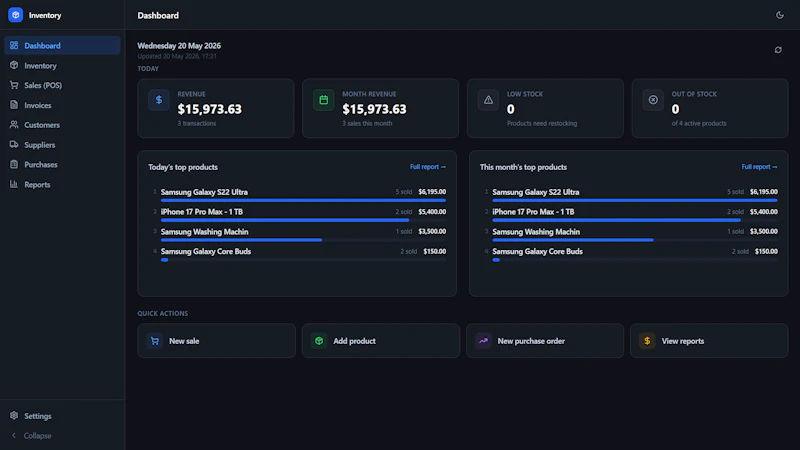Click Samsung Galaxy Core Buds in month's list

537,252
